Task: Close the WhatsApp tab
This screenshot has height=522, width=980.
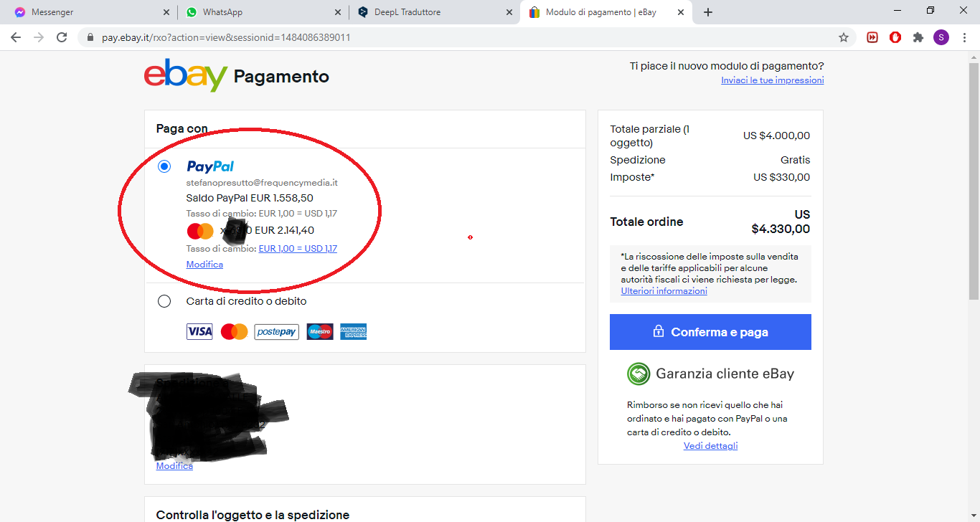Action: point(338,12)
